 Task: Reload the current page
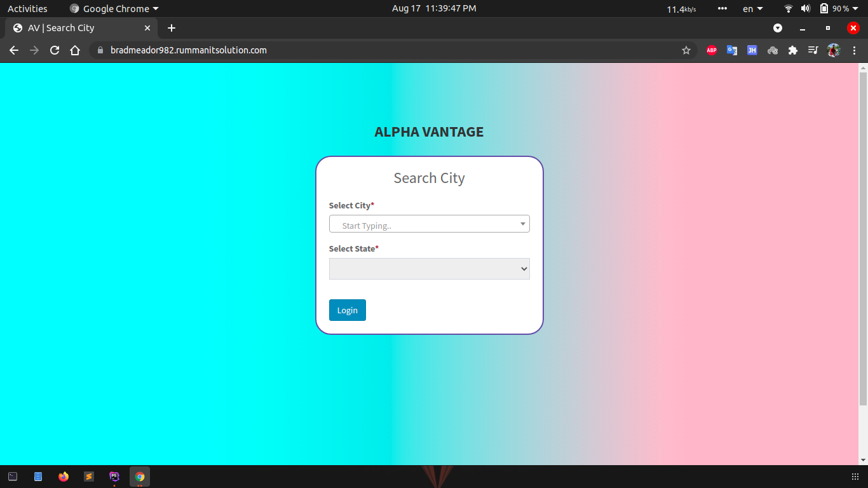(55, 50)
